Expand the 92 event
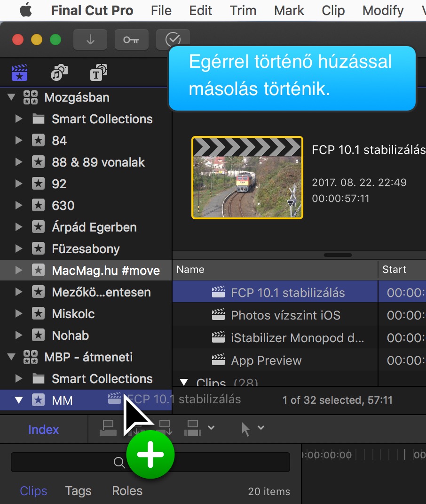Image resolution: width=426 pixels, height=504 pixels. pyautogui.click(x=19, y=184)
